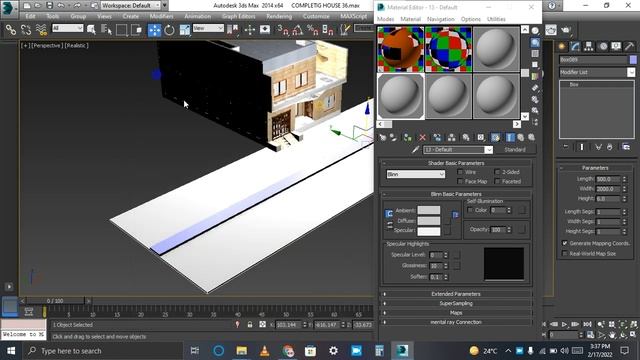Click the Save File icon in title bar

tap(49, 5)
